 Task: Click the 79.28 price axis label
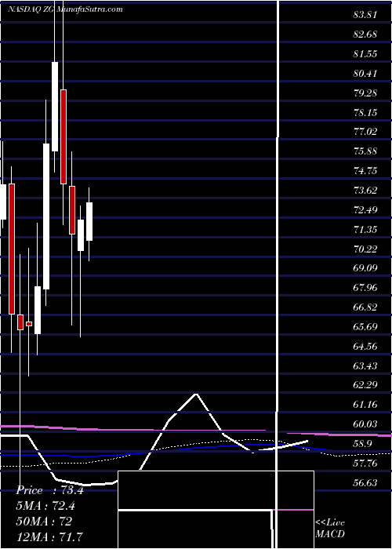365,93
